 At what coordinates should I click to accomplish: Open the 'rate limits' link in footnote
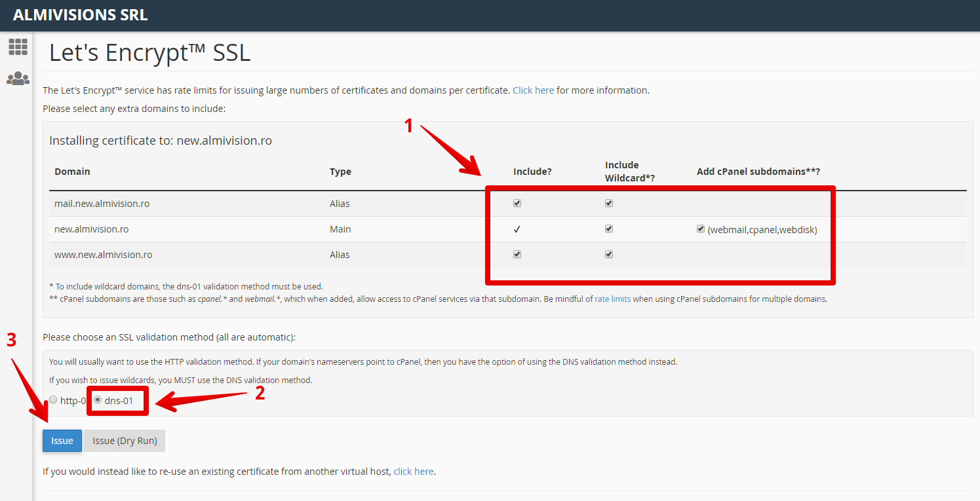[613, 299]
